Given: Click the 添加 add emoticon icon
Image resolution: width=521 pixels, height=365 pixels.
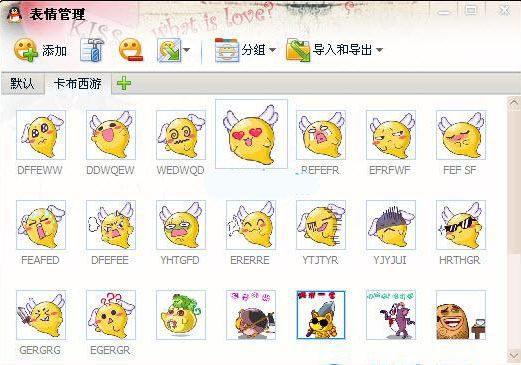Looking at the screenshot, I should (26, 50).
